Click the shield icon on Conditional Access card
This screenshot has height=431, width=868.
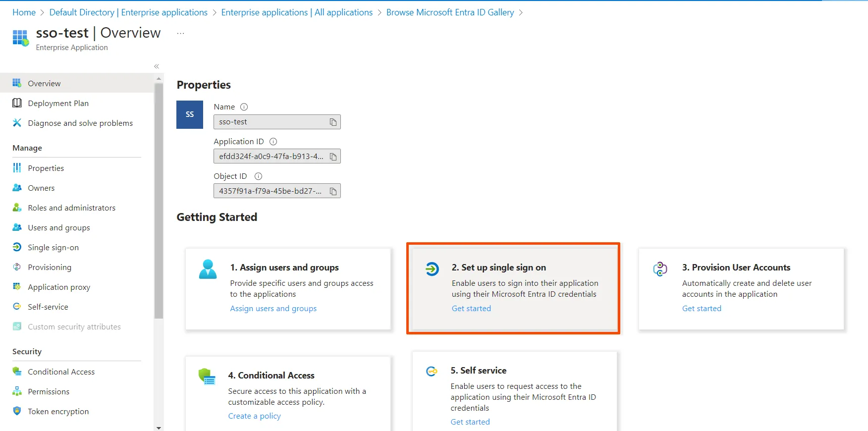[207, 377]
